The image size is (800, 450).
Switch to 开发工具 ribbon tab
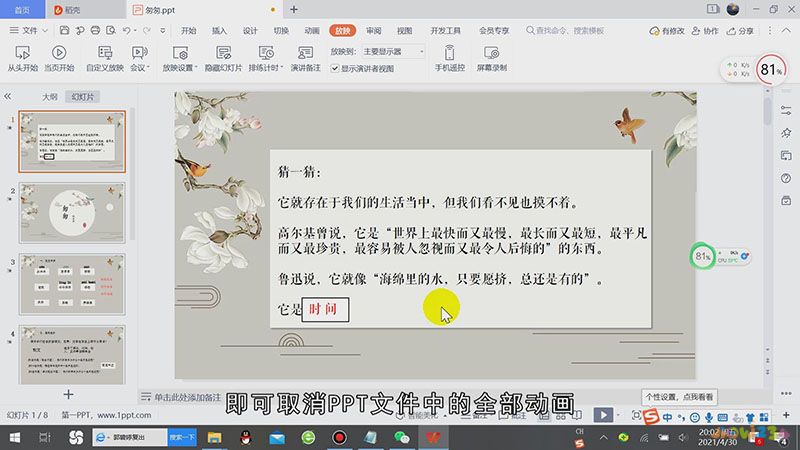[x=445, y=31]
